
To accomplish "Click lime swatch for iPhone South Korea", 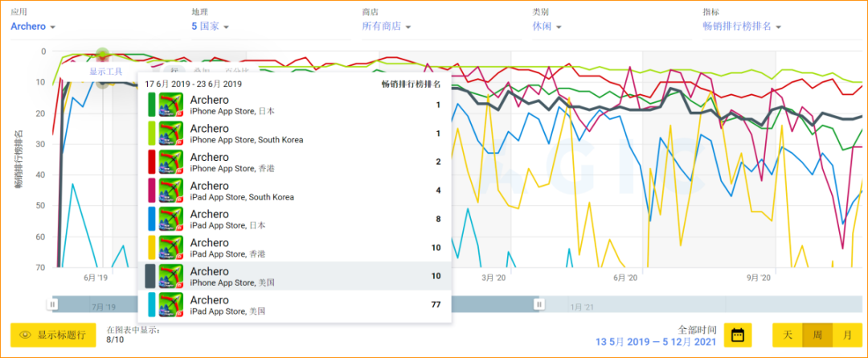I will pyautogui.click(x=152, y=133).
